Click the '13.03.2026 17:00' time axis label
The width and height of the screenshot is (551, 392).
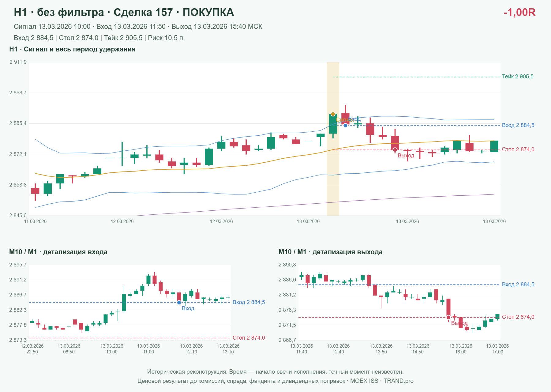click(x=497, y=349)
